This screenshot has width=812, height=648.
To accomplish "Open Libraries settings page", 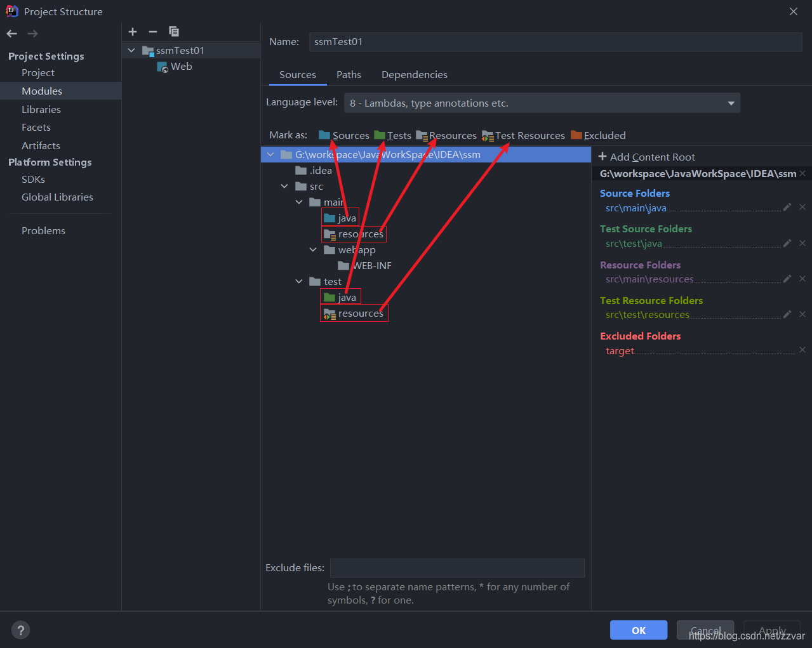I will tap(41, 110).
